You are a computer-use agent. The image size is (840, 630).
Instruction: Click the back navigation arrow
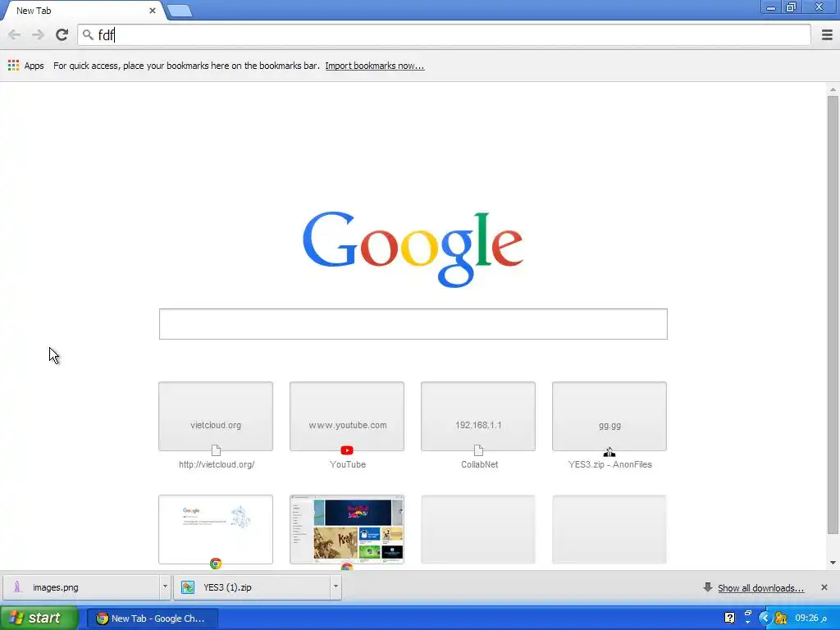(x=15, y=34)
